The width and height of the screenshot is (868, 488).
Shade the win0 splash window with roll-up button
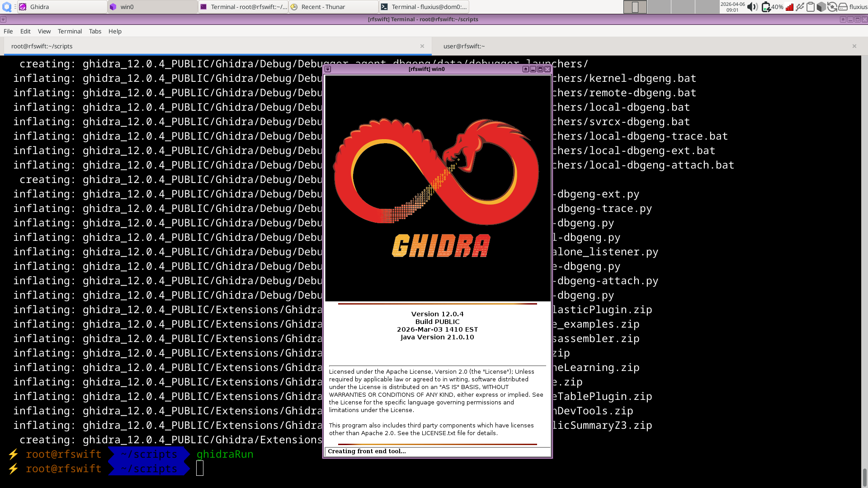(x=525, y=69)
